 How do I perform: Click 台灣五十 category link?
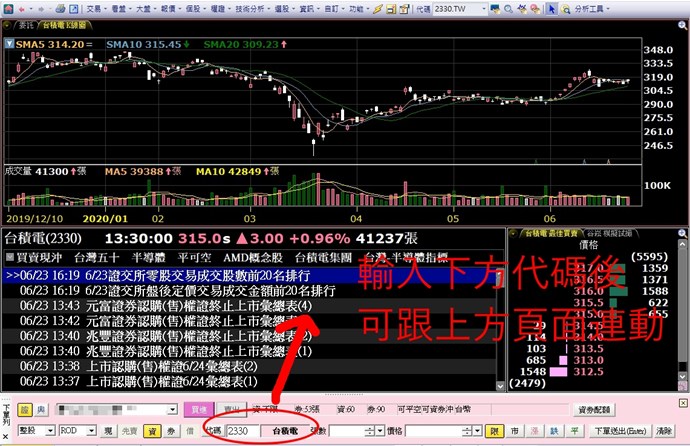pos(96,258)
